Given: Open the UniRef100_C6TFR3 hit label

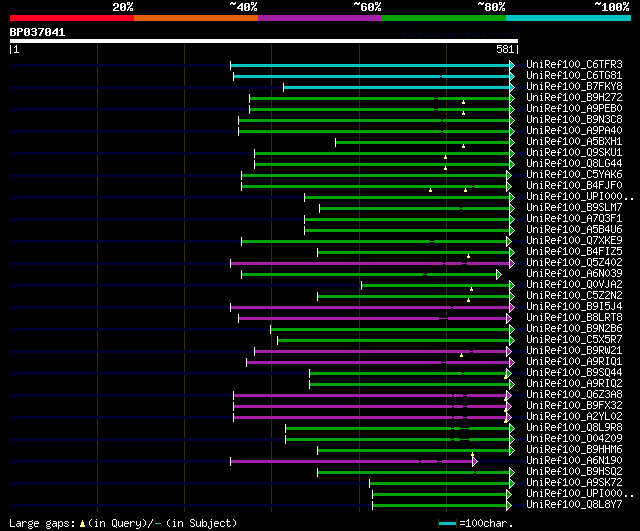Looking at the screenshot, I should point(574,64).
